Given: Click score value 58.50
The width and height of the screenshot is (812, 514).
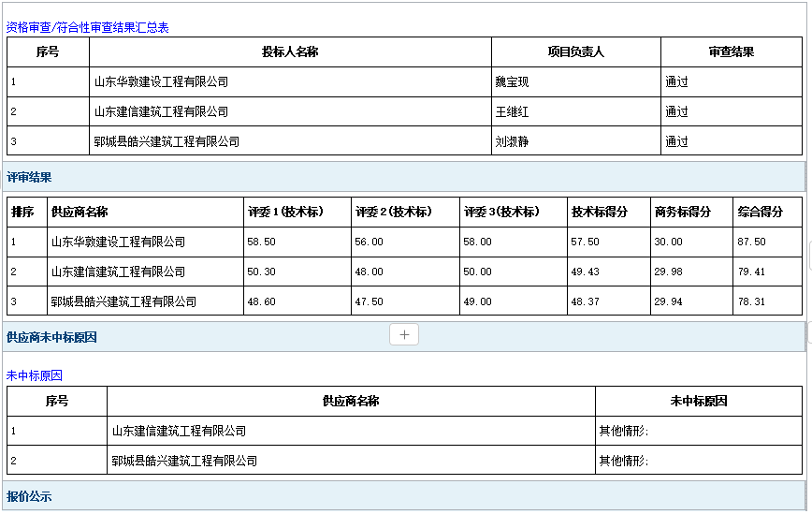Looking at the screenshot, I should (x=262, y=242).
